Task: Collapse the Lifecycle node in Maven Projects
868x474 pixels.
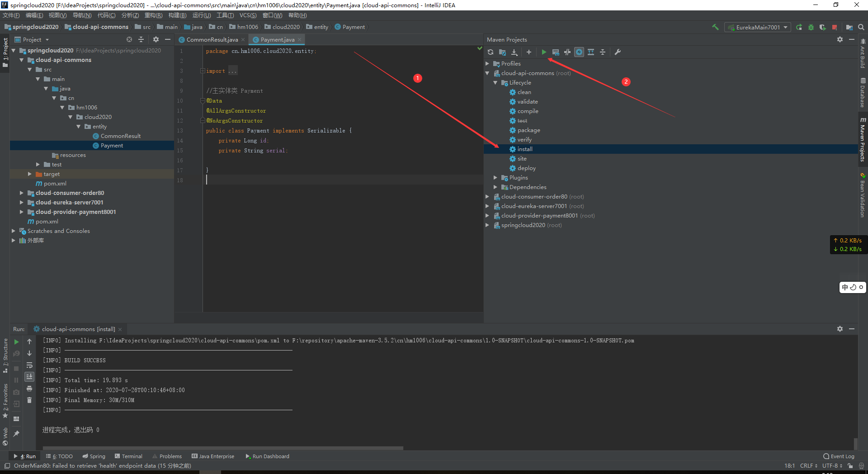Action: click(495, 83)
